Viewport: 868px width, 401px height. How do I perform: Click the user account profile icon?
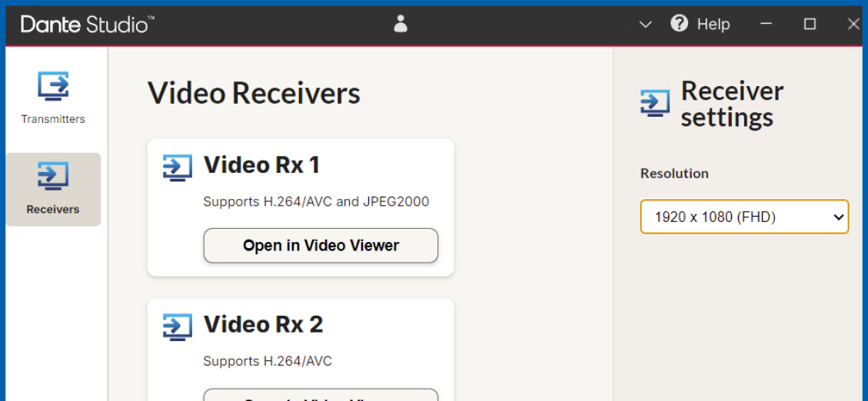(401, 24)
